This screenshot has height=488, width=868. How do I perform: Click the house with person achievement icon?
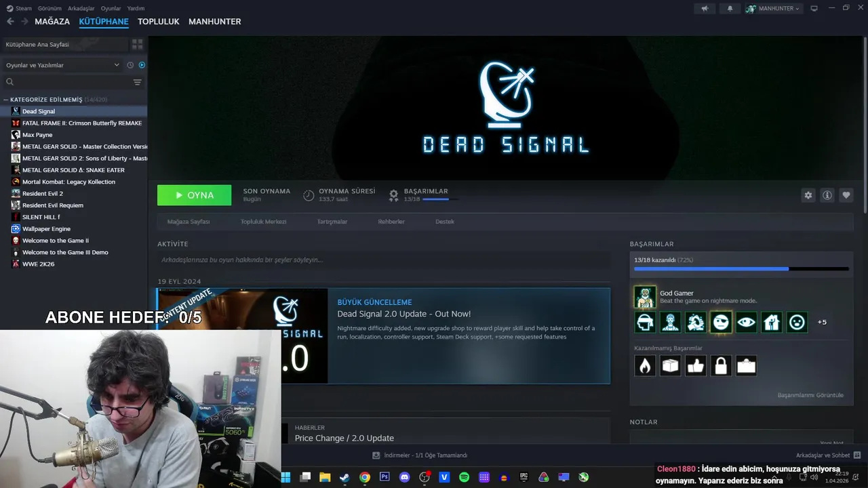click(x=772, y=322)
